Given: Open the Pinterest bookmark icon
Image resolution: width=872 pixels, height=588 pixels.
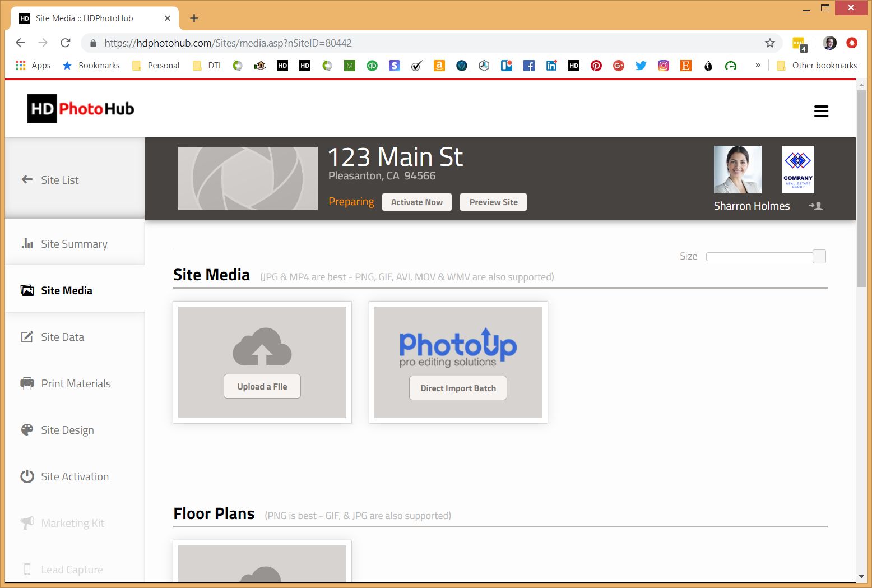Looking at the screenshot, I should 596,66.
